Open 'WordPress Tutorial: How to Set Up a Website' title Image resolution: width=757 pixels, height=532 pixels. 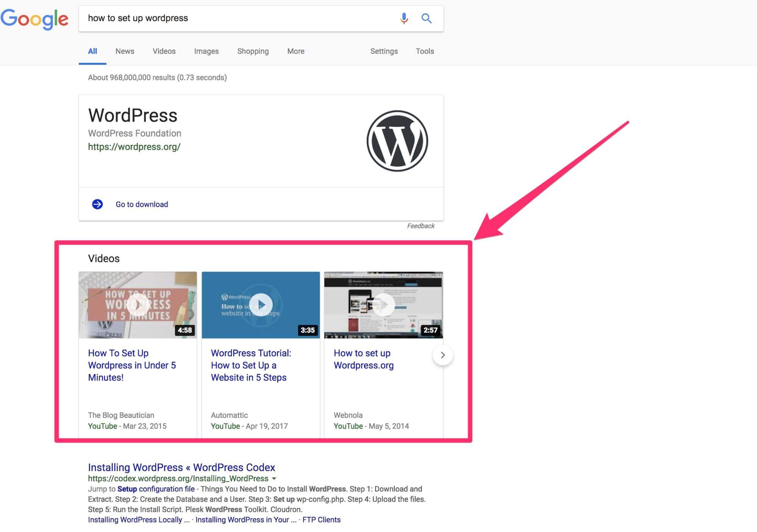(x=251, y=365)
